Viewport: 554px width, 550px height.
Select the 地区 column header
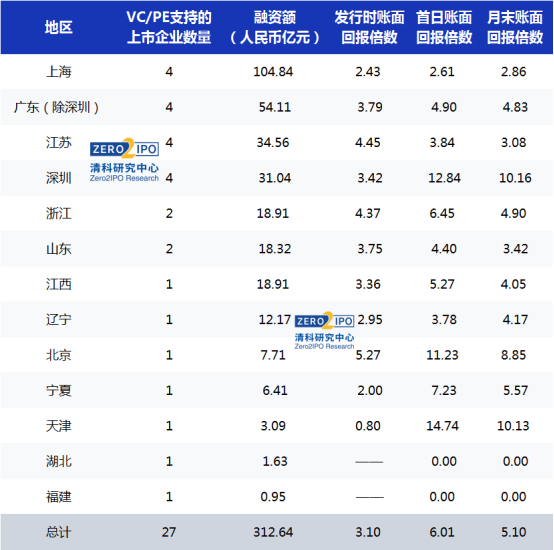coord(59,27)
